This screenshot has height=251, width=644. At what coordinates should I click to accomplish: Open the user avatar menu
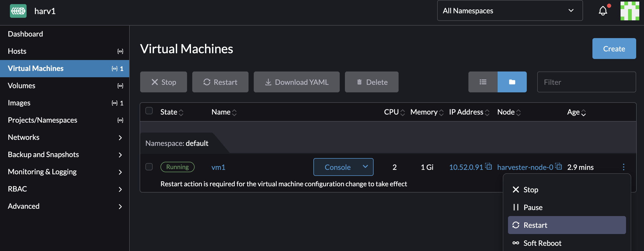(630, 11)
